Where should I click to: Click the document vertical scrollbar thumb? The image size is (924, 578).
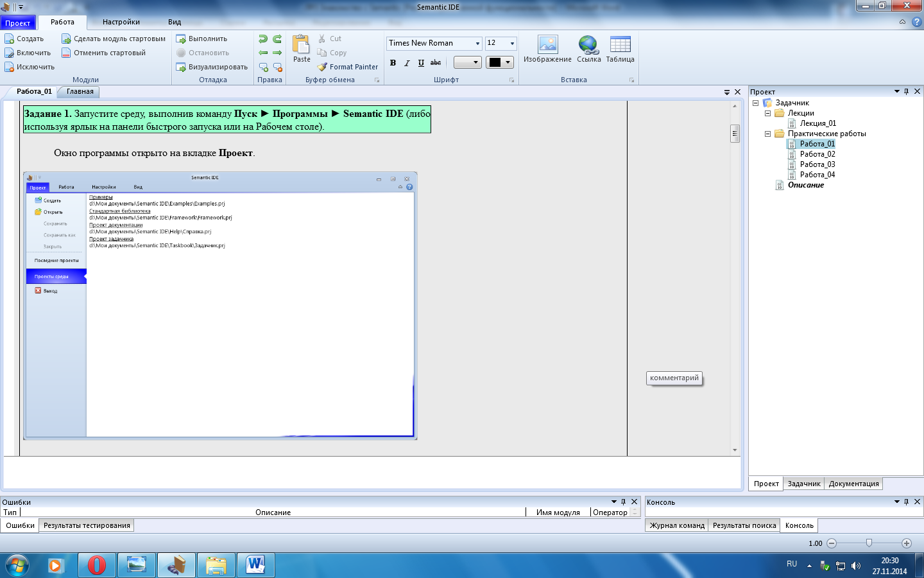click(x=735, y=134)
